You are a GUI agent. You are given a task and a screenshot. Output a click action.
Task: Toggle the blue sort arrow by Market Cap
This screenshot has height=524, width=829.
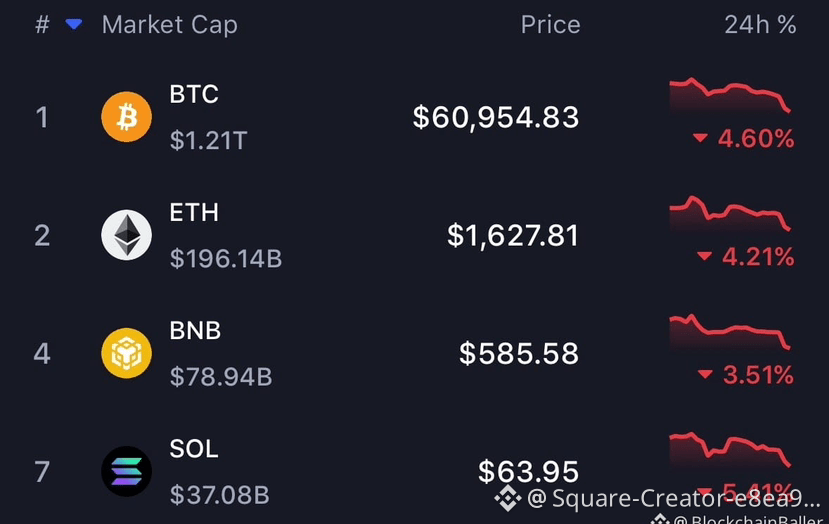pyautogui.click(x=73, y=24)
